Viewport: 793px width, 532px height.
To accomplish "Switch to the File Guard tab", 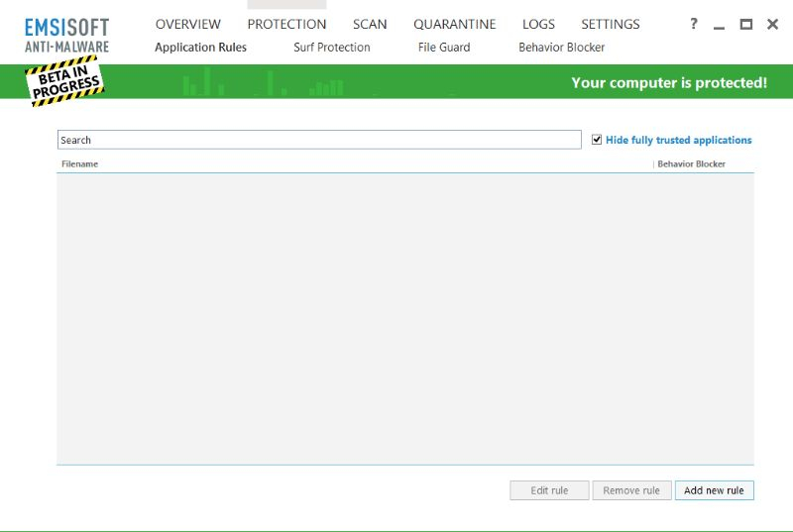I will [444, 48].
